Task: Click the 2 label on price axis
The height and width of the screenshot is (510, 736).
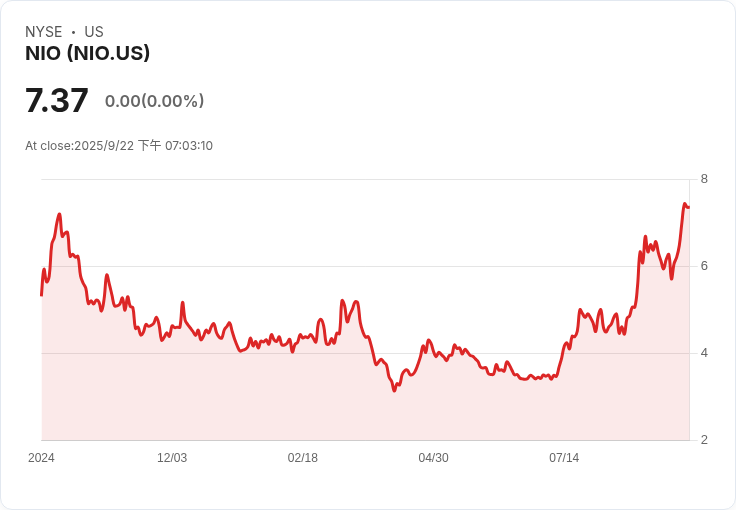Action: pos(704,440)
